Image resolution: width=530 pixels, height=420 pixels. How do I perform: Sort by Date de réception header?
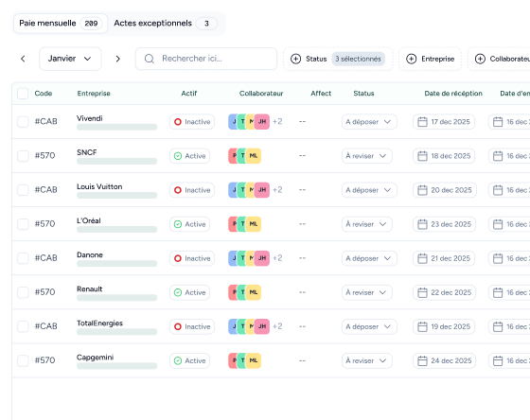point(453,94)
